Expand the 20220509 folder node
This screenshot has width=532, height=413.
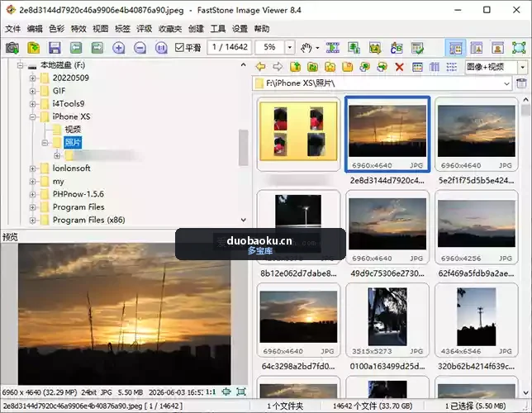(32, 78)
